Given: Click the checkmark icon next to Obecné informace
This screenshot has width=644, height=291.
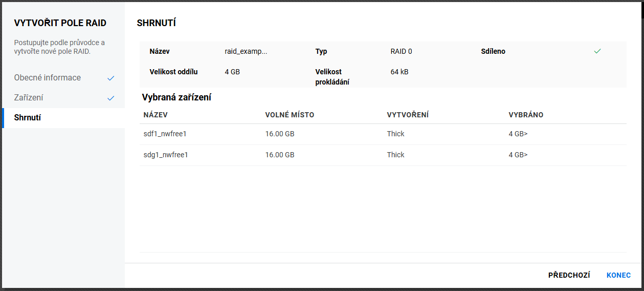Looking at the screenshot, I should [111, 78].
